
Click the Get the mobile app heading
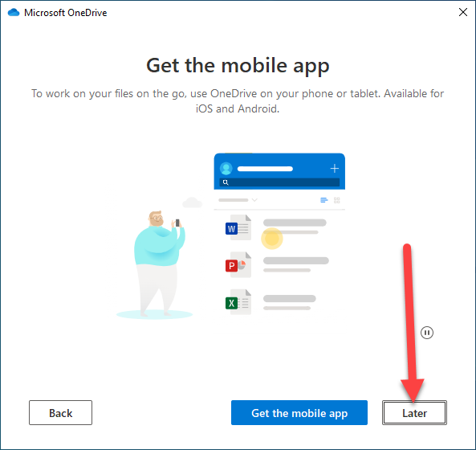click(x=238, y=66)
